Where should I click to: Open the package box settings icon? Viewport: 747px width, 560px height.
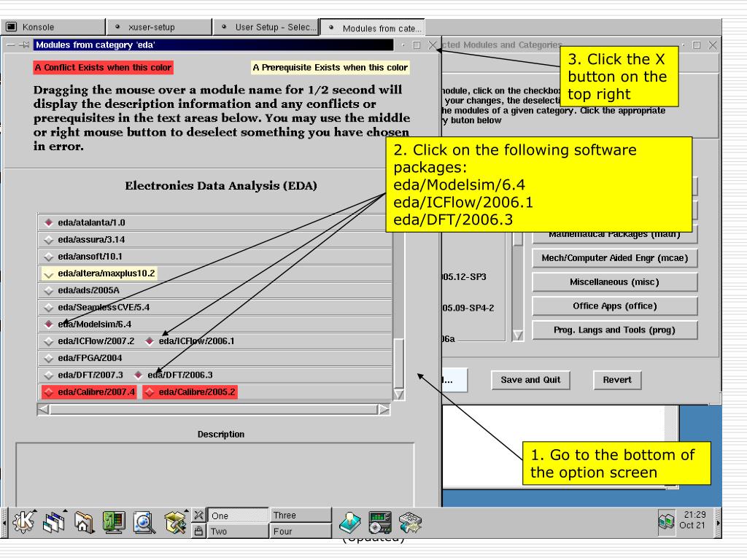pyautogui.click(x=175, y=522)
